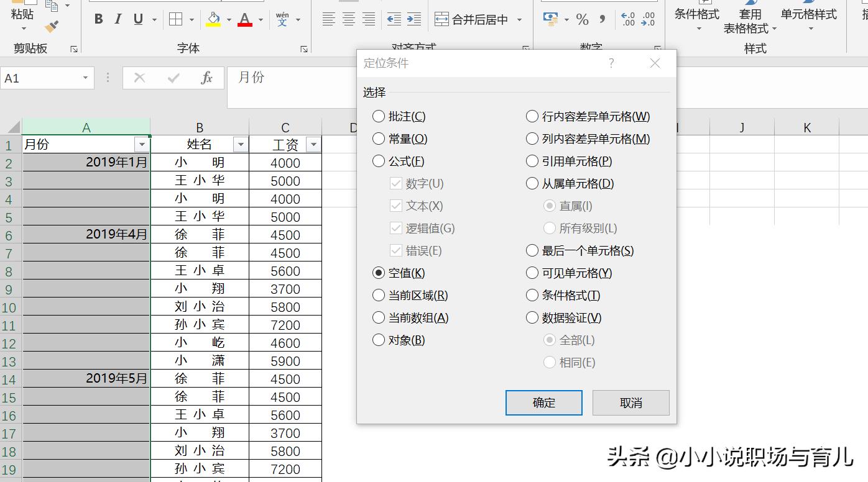The width and height of the screenshot is (868, 482).
Task: Apply bold formatting
Action: [x=98, y=19]
